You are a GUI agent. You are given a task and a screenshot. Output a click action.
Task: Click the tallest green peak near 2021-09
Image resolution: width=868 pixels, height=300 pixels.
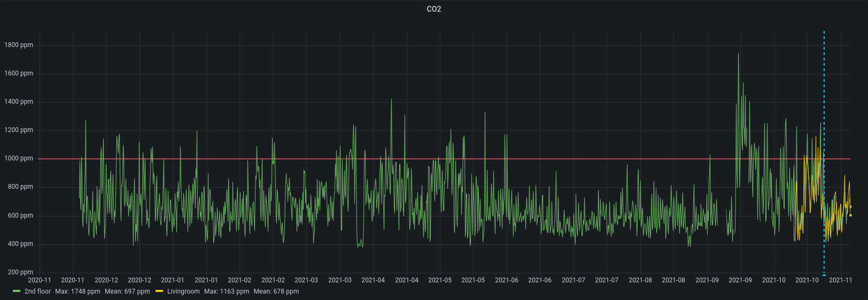(x=738, y=54)
